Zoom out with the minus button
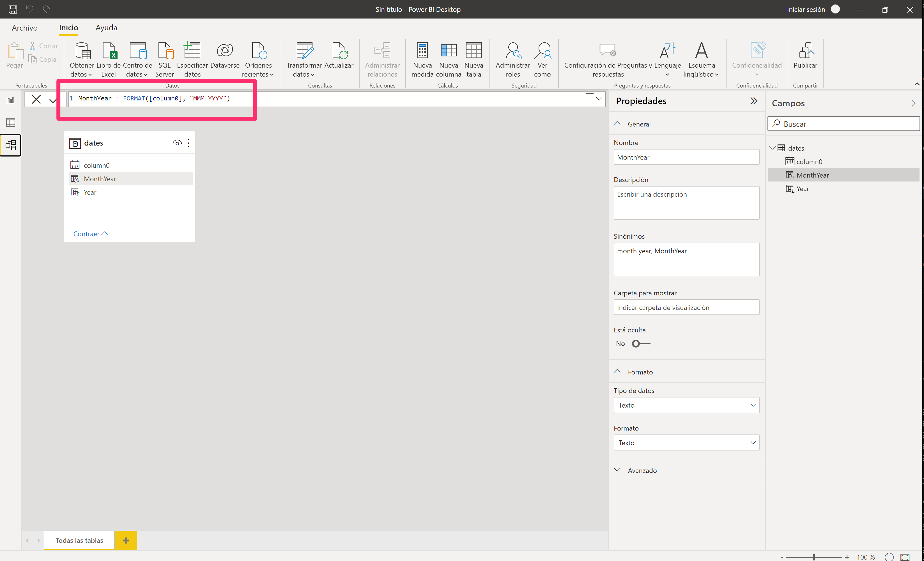Image resolution: width=924 pixels, height=561 pixels. [782, 557]
